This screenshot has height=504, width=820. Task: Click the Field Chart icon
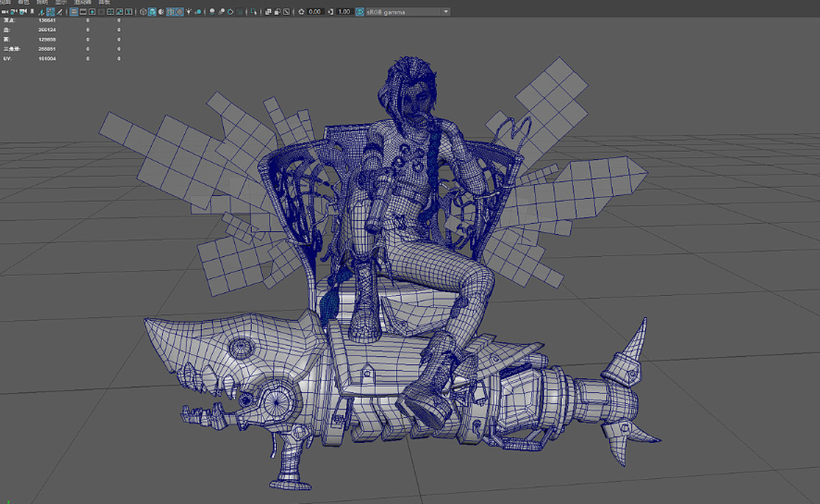(110, 11)
